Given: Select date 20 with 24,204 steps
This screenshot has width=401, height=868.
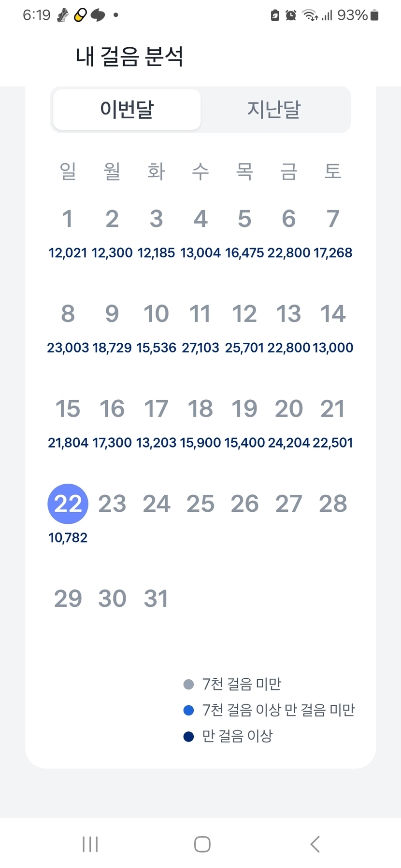Looking at the screenshot, I should (x=289, y=409).
